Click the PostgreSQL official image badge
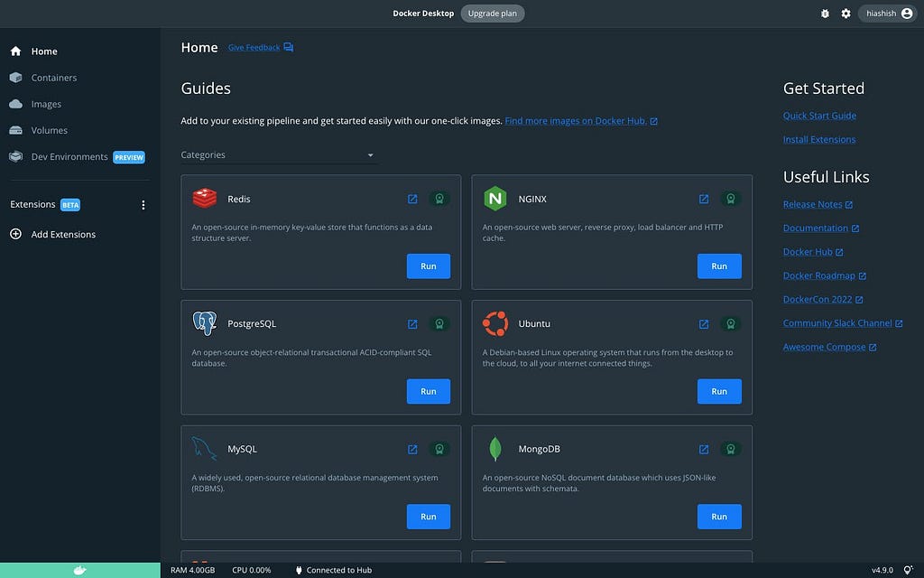 tap(439, 324)
